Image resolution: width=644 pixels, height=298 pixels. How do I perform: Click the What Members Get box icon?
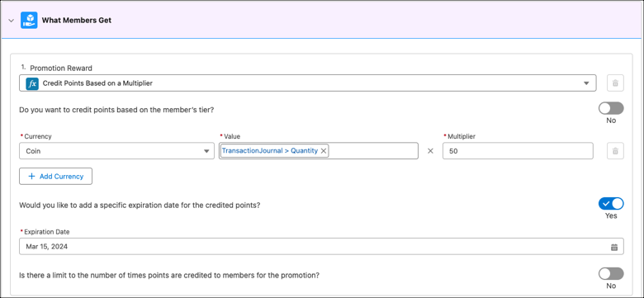[x=29, y=20]
